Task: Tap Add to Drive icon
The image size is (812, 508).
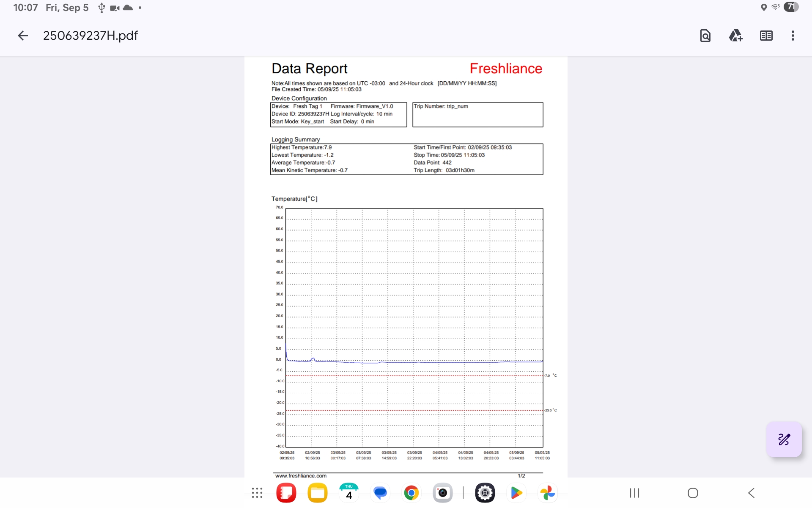Action: [x=735, y=36]
